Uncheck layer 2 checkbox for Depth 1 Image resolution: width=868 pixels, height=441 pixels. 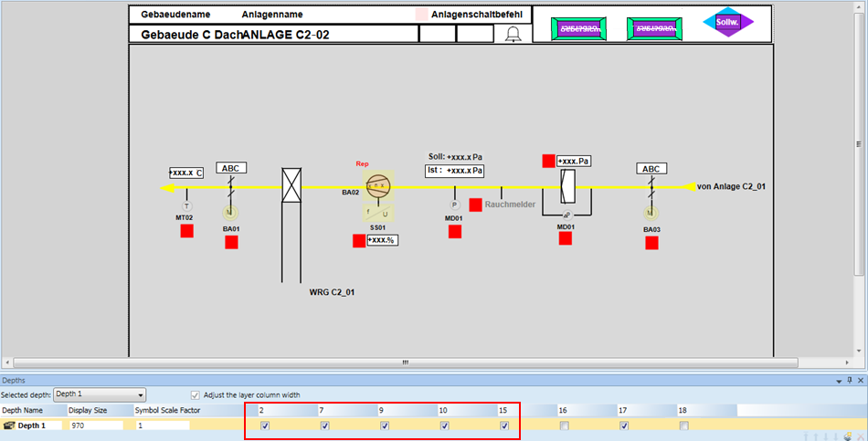click(x=264, y=425)
